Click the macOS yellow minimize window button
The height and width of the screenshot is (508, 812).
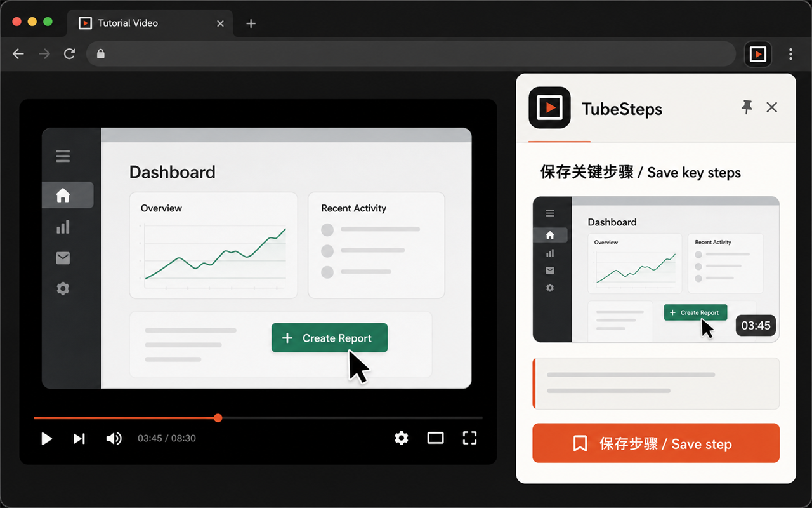click(x=32, y=22)
